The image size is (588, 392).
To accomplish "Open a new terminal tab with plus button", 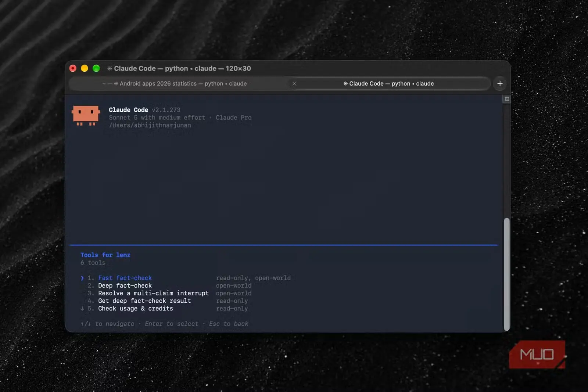I will click(x=500, y=83).
